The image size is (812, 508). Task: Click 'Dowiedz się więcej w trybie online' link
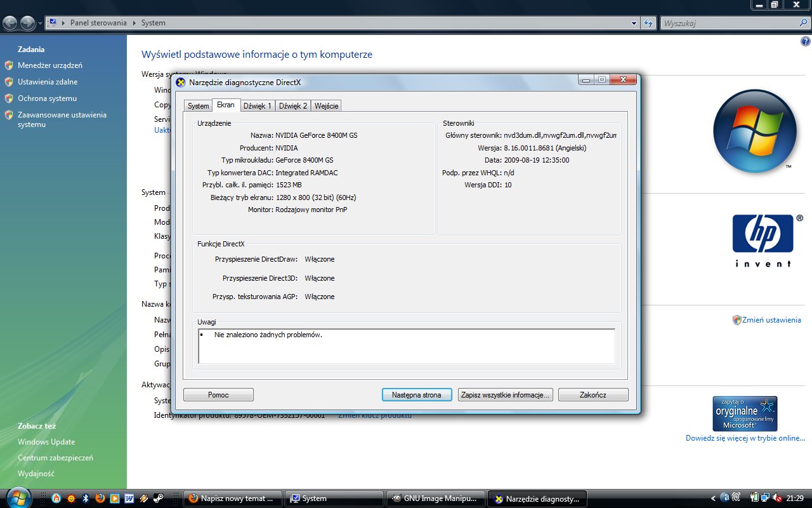(745, 438)
